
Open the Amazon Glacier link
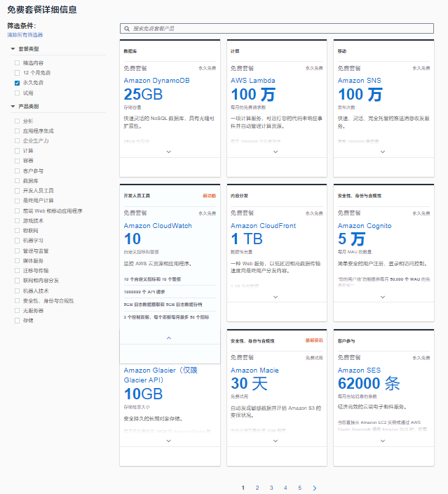[x=161, y=375]
